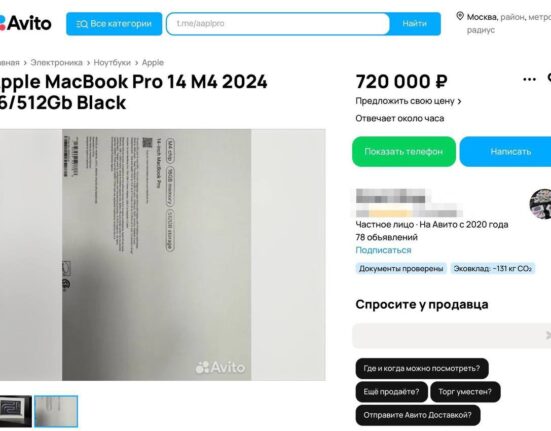Choose Отправите Авито Доставкой? quick question

pyautogui.click(x=417, y=415)
